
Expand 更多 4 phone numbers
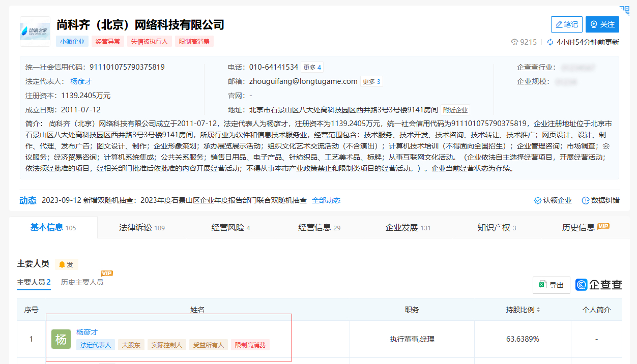(312, 67)
